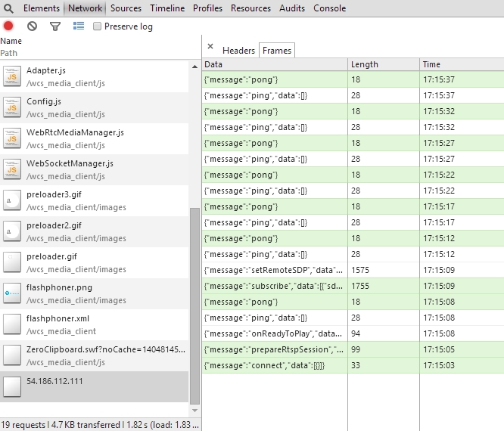Click the time value 17:15:05
Image resolution: width=504 pixels, height=431 pixels.
[439, 349]
